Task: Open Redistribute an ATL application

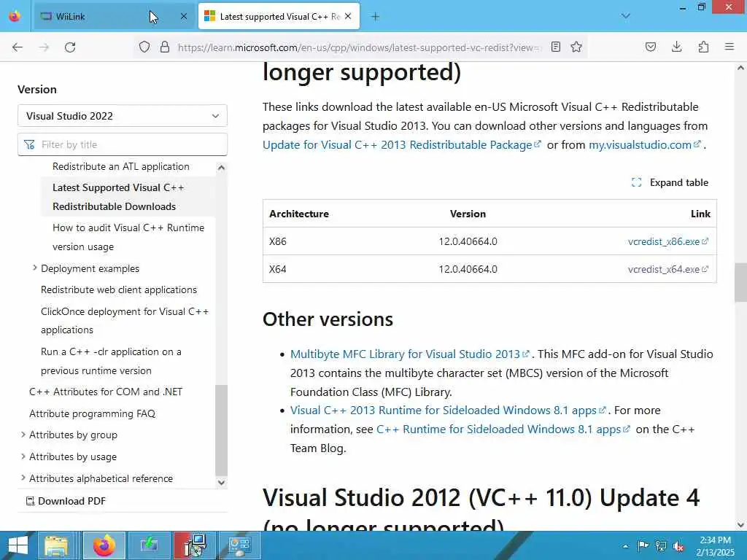Action: (x=121, y=166)
